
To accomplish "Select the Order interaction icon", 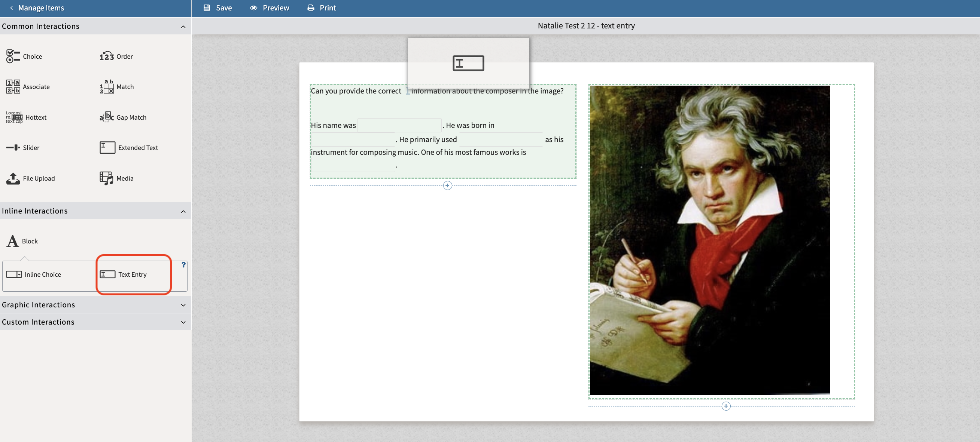I will point(107,56).
